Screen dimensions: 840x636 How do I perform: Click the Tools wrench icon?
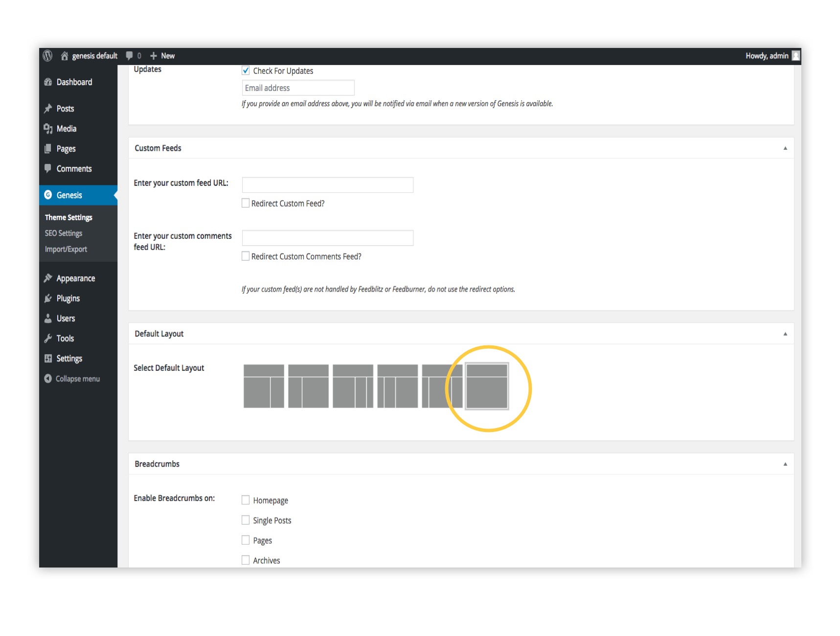[x=48, y=339]
